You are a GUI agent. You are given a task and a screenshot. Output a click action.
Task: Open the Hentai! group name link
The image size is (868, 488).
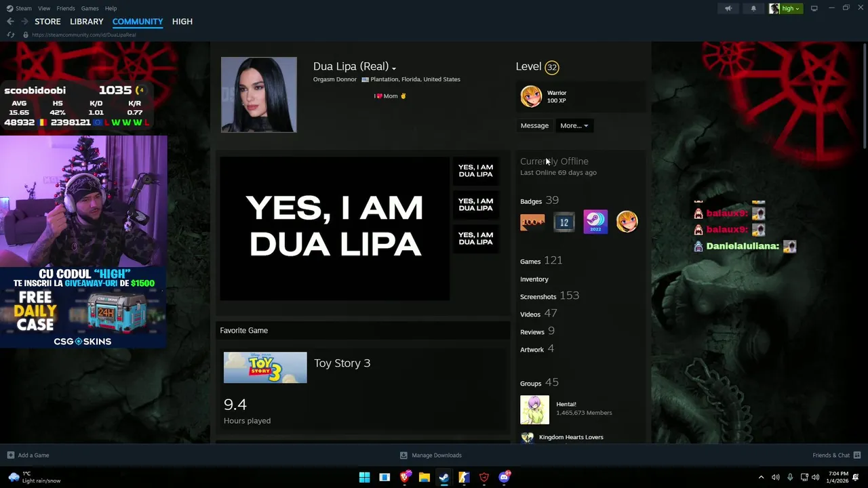(x=566, y=405)
